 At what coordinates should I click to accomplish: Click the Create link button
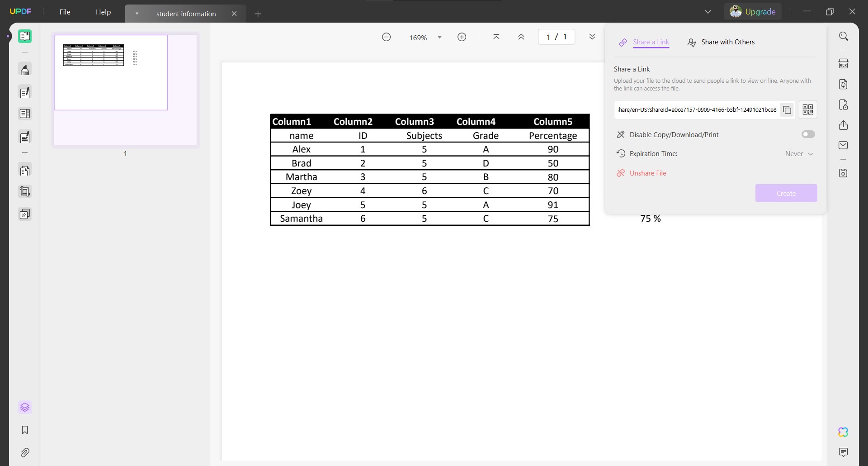[786, 193]
